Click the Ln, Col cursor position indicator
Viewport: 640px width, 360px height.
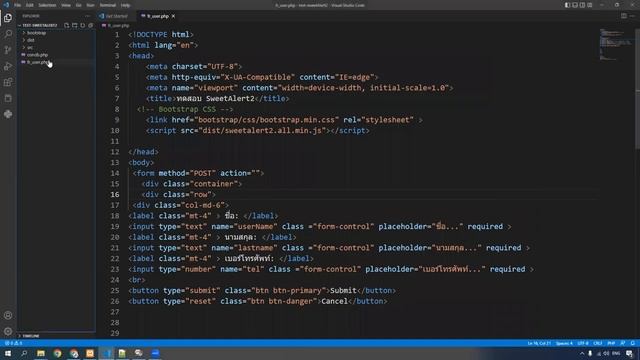tap(539, 343)
